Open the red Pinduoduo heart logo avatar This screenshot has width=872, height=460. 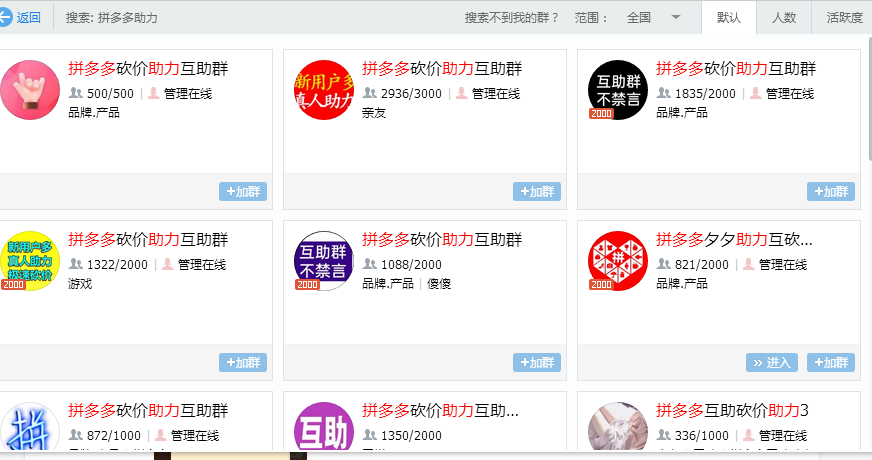(x=618, y=261)
